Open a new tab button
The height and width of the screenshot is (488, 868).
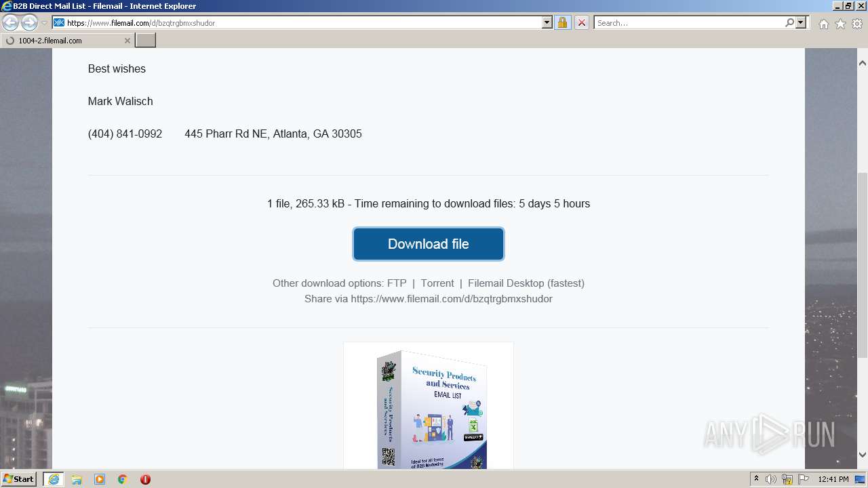tap(146, 40)
